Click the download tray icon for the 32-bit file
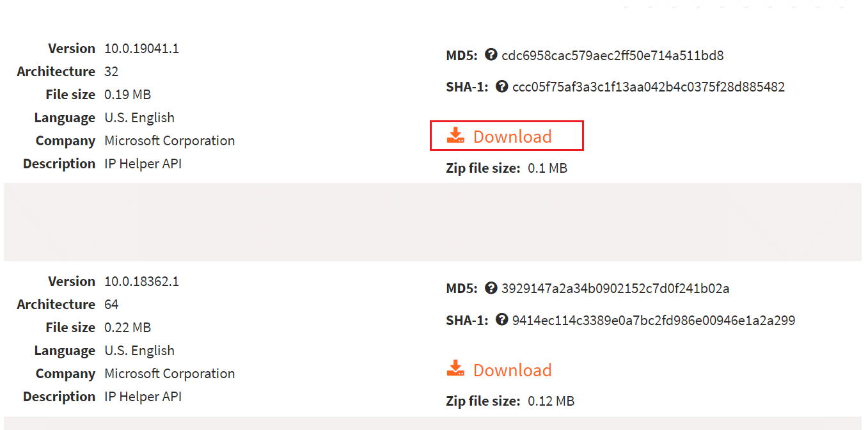This screenshot has height=430, width=868. (x=455, y=136)
